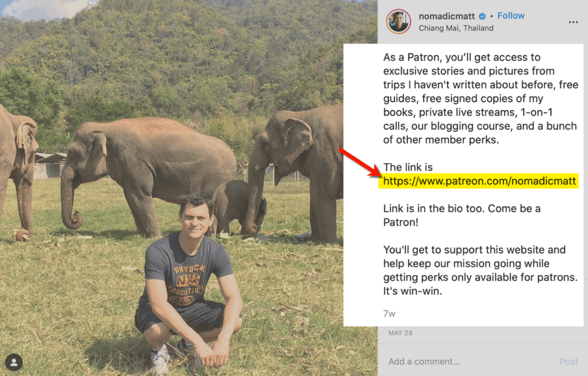Click the profile silhouette icon in bottom-left corner

tap(13, 362)
